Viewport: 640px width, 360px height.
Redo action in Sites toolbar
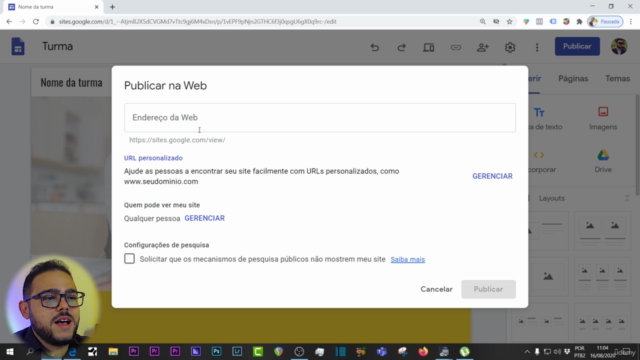[402, 47]
